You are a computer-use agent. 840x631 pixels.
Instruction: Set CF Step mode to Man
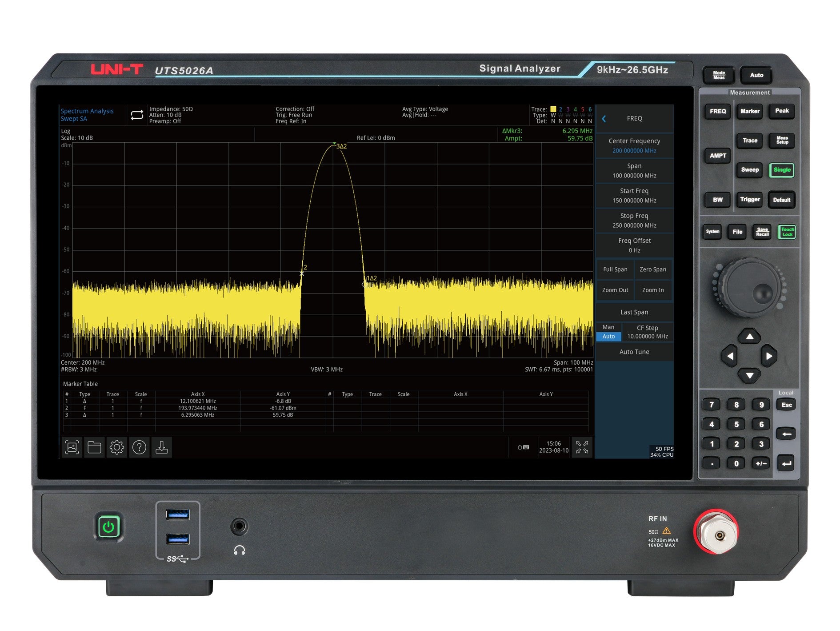coord(608,327)
